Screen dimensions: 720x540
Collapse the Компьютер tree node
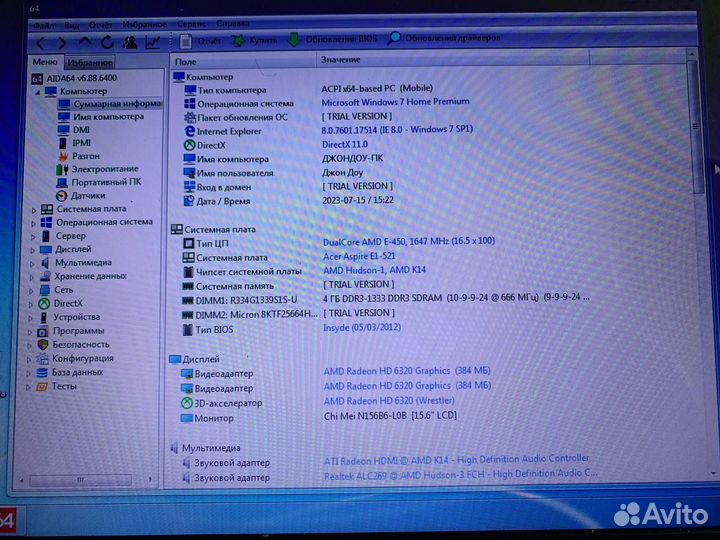point(37,92)
